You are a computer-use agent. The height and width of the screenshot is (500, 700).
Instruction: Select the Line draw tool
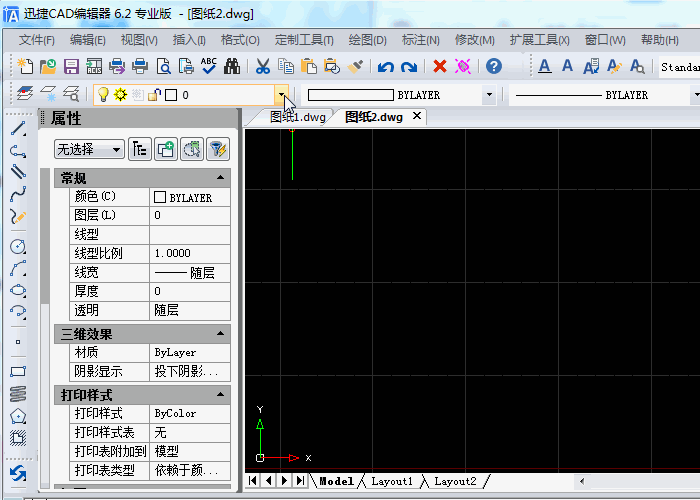coord(18,129)
